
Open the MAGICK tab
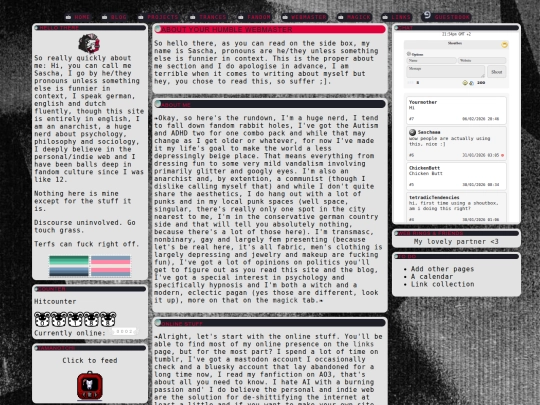pyautogui.click(x=354, y=17)
